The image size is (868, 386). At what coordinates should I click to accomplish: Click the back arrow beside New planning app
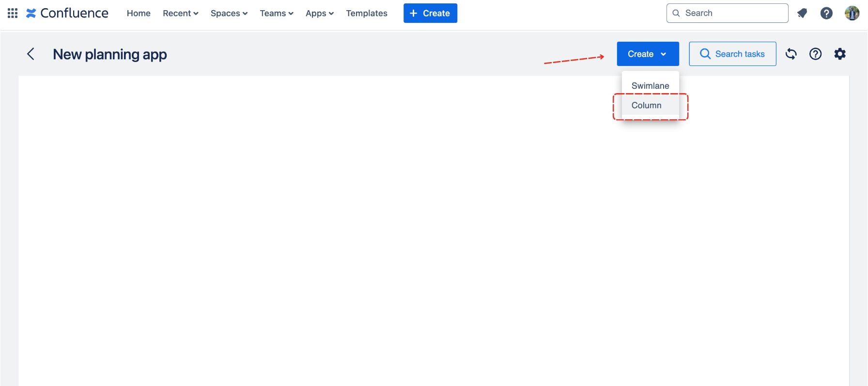(x=31, y=54)
